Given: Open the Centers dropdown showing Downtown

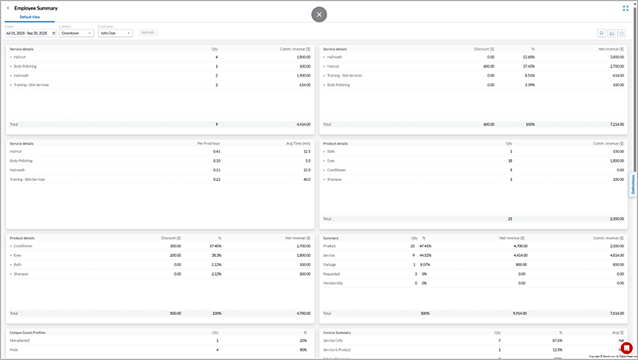Looking at the screenshot, I should coord(76,33).
